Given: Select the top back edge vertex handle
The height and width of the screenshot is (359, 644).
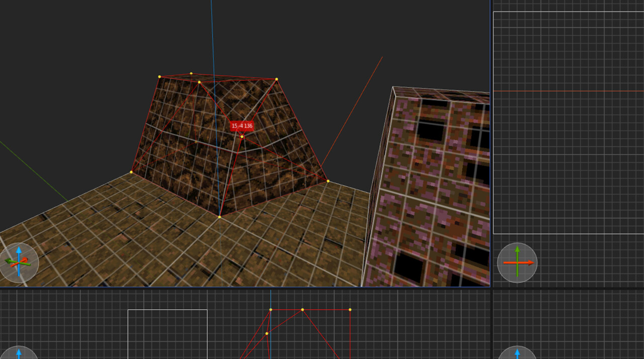Looking at the screenshot, I should click(191, 73).
